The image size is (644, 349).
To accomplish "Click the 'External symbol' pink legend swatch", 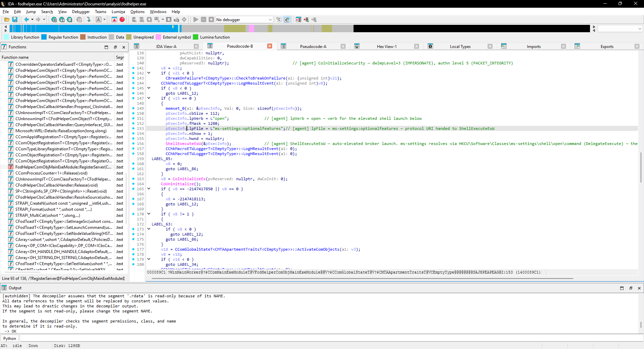I will point(158,37).
